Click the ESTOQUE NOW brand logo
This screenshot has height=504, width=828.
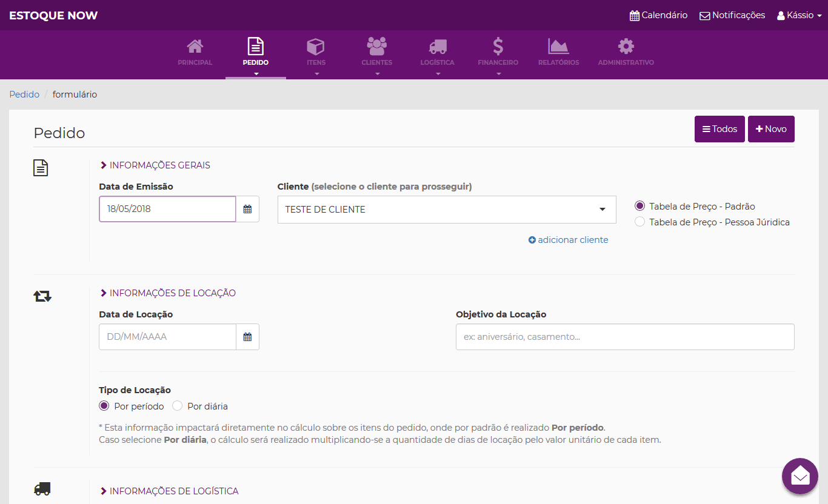(53, 16)
